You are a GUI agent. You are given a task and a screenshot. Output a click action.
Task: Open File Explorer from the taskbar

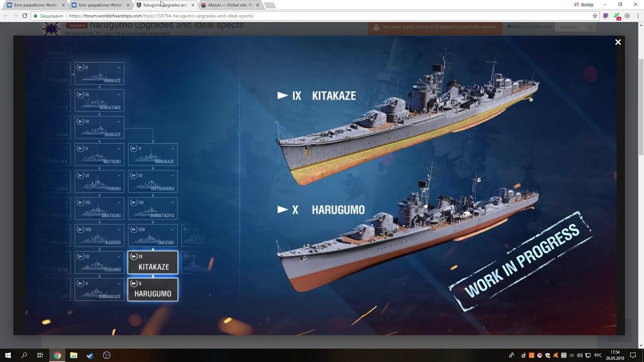tap(73, 355)
